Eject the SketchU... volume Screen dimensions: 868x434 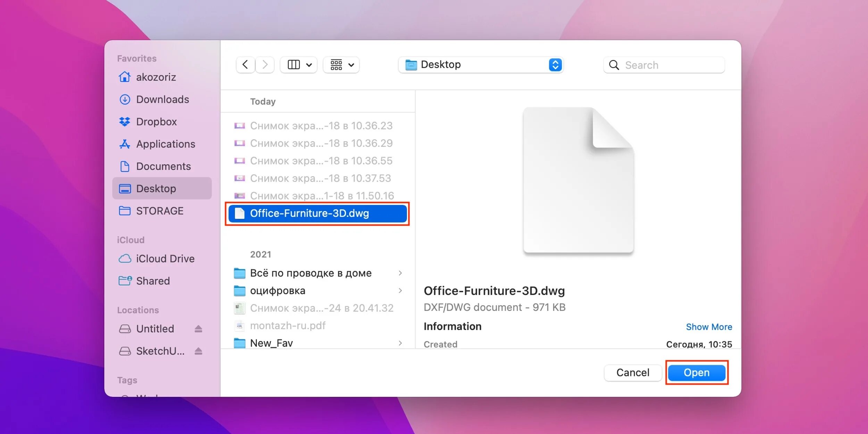(x=198, y=351)
